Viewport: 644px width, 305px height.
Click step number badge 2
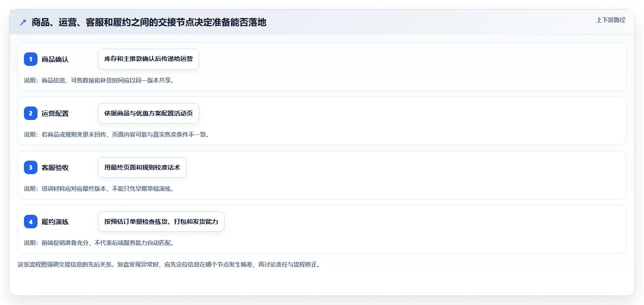31,113
